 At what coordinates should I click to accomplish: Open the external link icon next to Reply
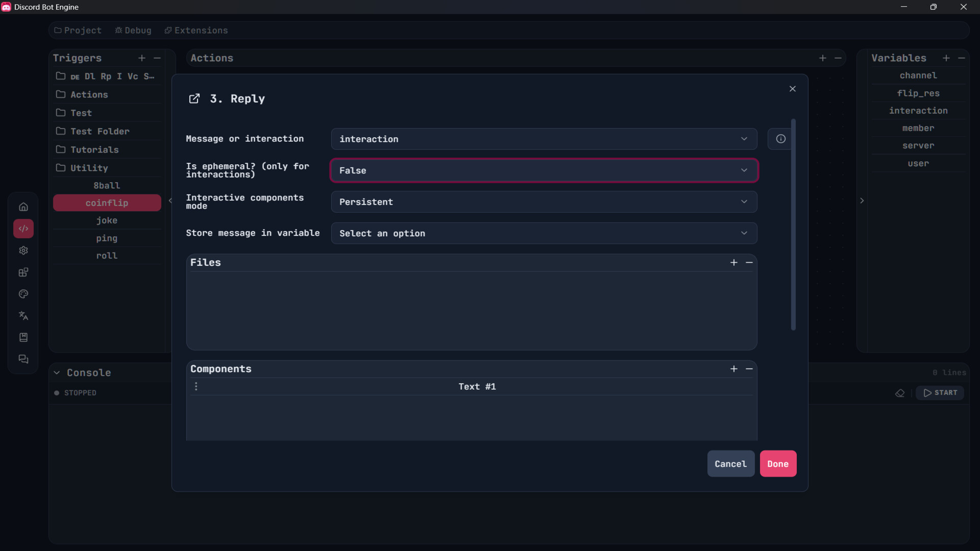194,98
